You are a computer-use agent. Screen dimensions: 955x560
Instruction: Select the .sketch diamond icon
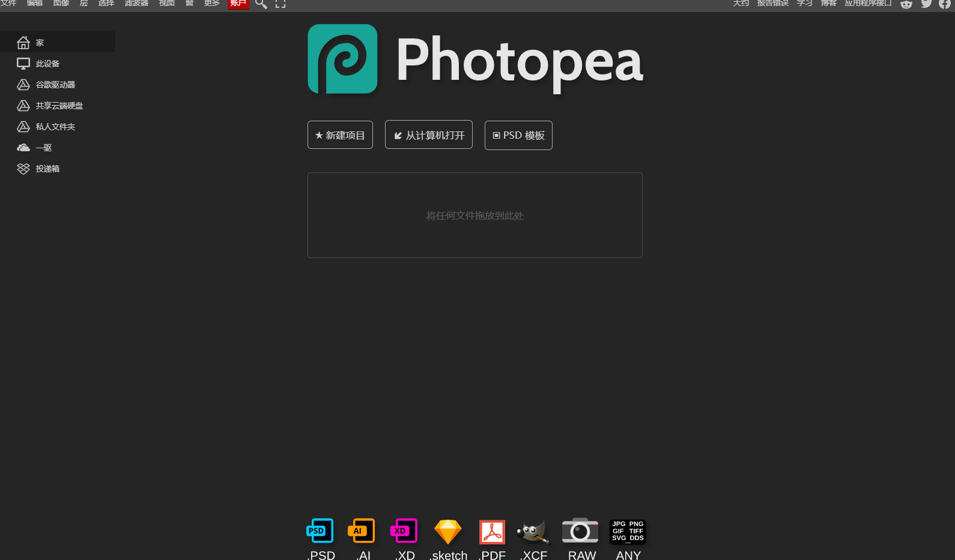(448, 532)
